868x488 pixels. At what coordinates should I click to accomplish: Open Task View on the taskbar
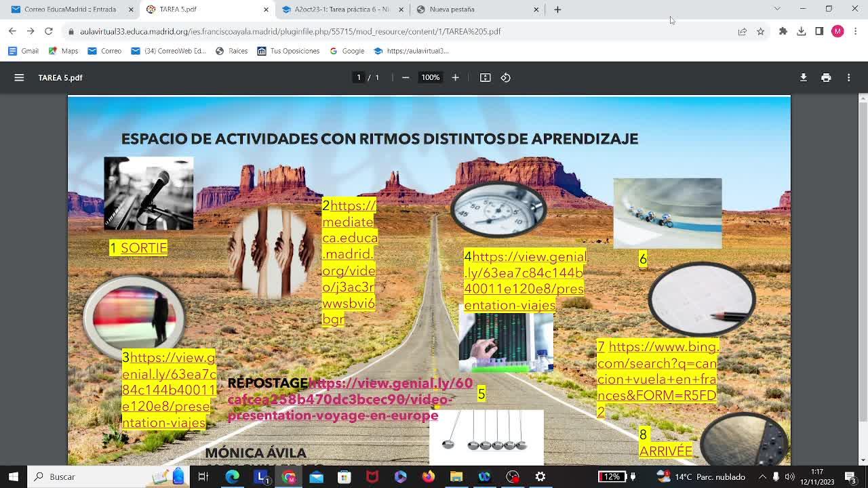click(x=203, y=476)
